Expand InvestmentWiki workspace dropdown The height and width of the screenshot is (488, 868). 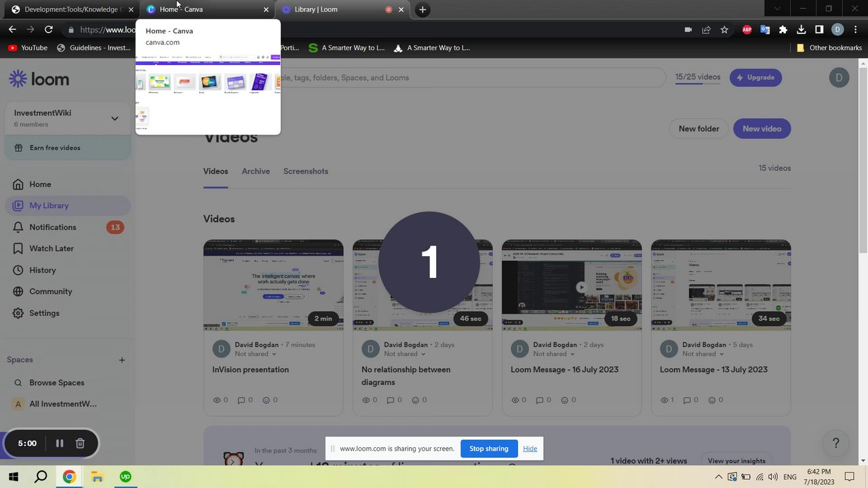click(115, 119)
